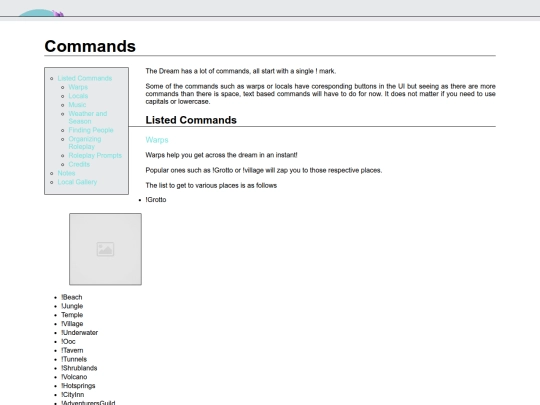Select the !Jungle list entry
The image size is (540, 405).
(72, 306)
